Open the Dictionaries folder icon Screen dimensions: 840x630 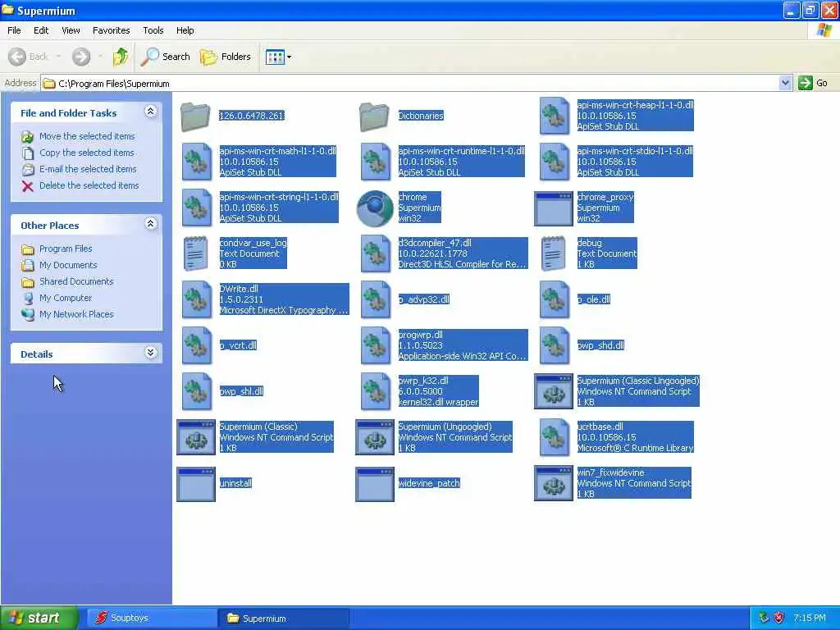click(x=374, y=116)
